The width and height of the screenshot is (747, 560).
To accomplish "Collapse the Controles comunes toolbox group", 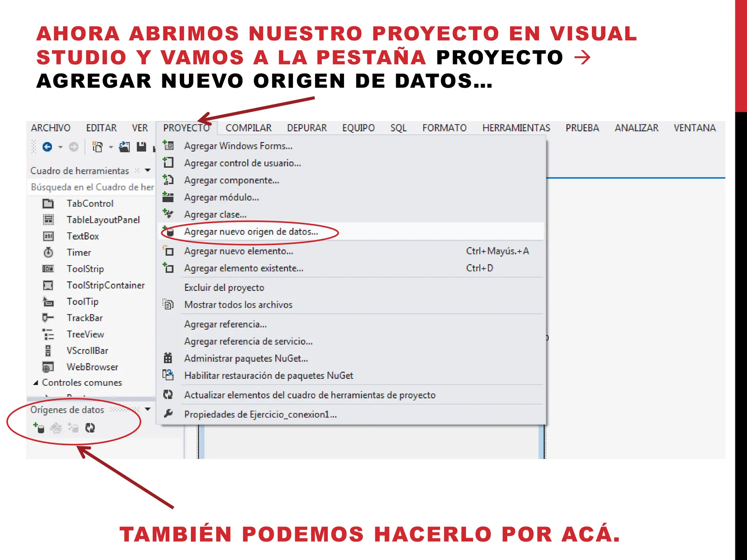I will tap(35, 383).
